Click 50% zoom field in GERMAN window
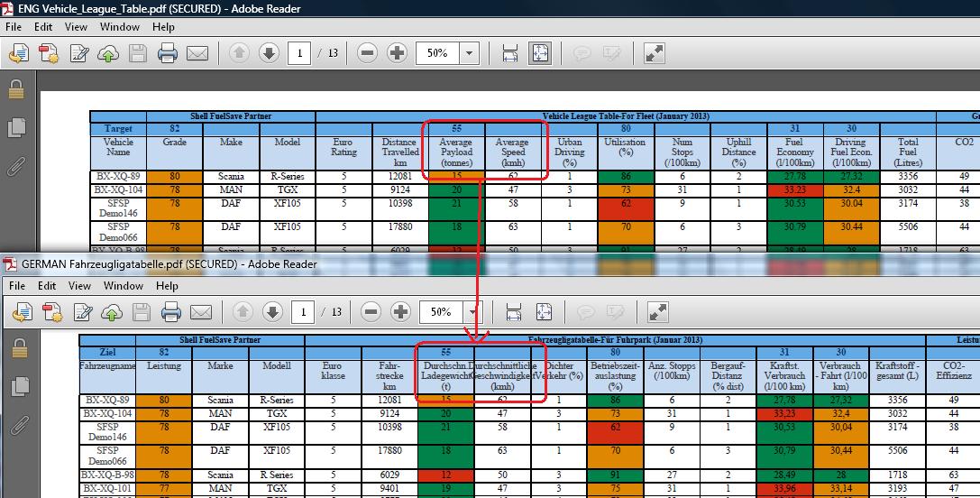The width and height of the screenshot is (980, 498). pos(441,311)
